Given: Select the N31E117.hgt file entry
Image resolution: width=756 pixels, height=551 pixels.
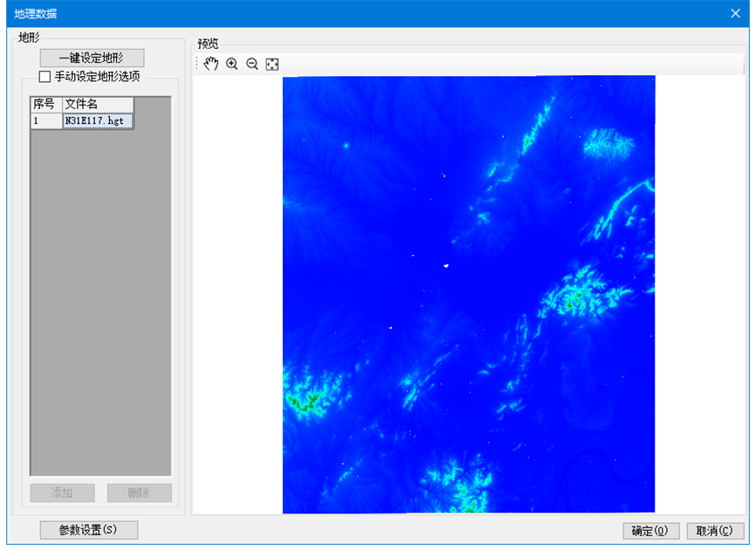Looking at the screenshot, I should coord(97,121).
